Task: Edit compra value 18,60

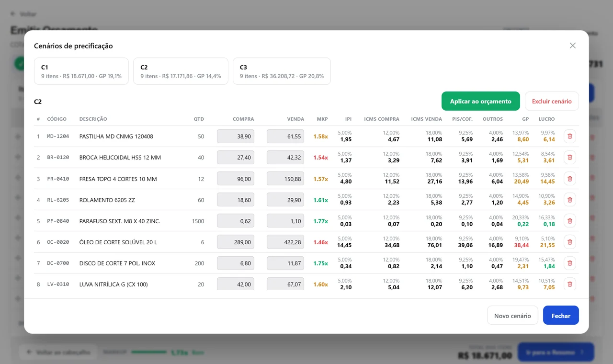Action: coord(236,200)
